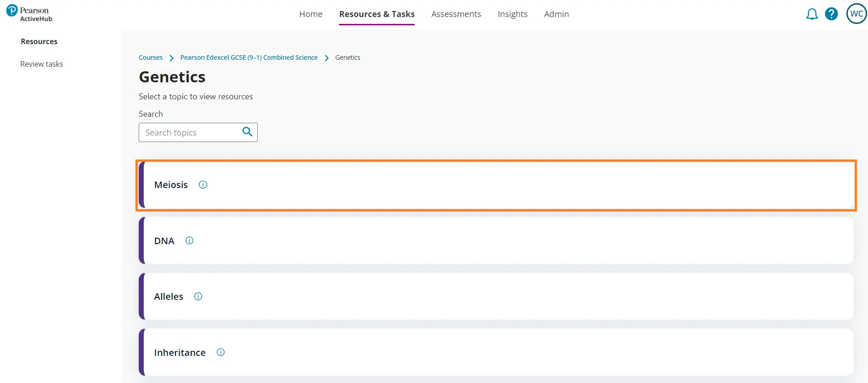Image resolution: width=868 pixels, height=383 pixels.
Task: Open Review tasks in the sidebar
Action: pyautogui.click(x=41, y=64)
